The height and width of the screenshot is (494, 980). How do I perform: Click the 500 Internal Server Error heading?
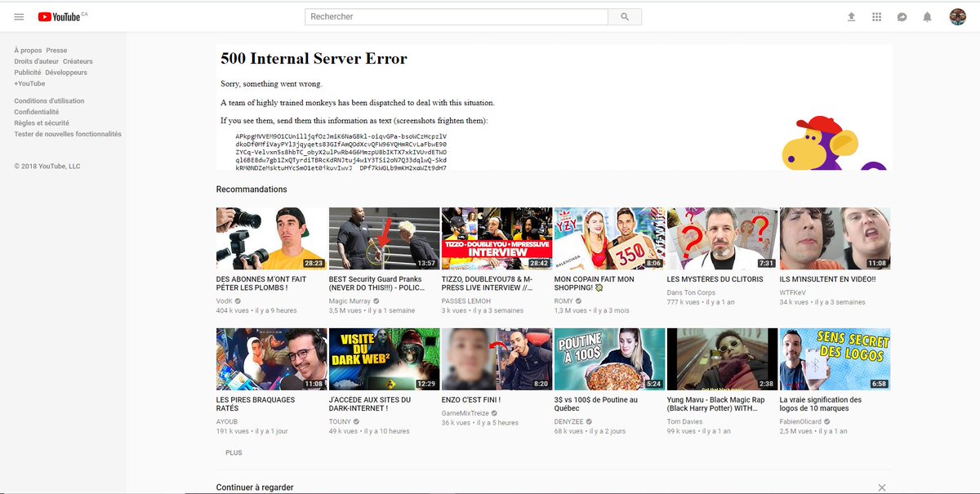(314, 59)
